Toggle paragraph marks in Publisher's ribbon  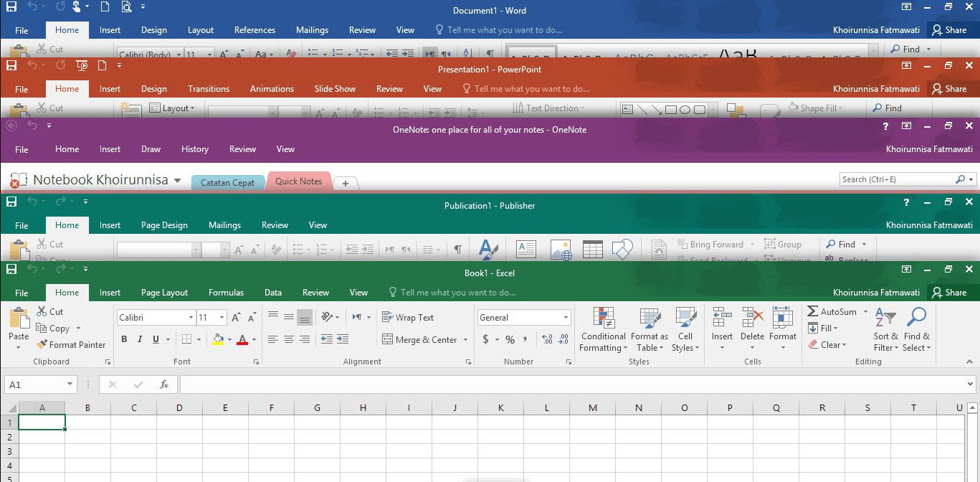(x=457, y=250)
